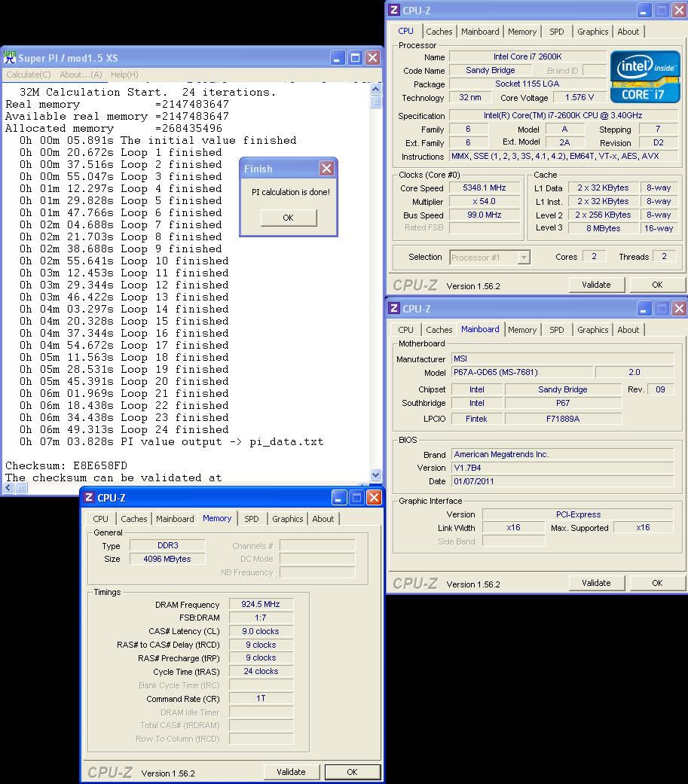The width and height of the screenshot is (688, 784).
Task: Click the Model P67A-GD65 (MS-7681) value
Action: (x=522, y=372)
